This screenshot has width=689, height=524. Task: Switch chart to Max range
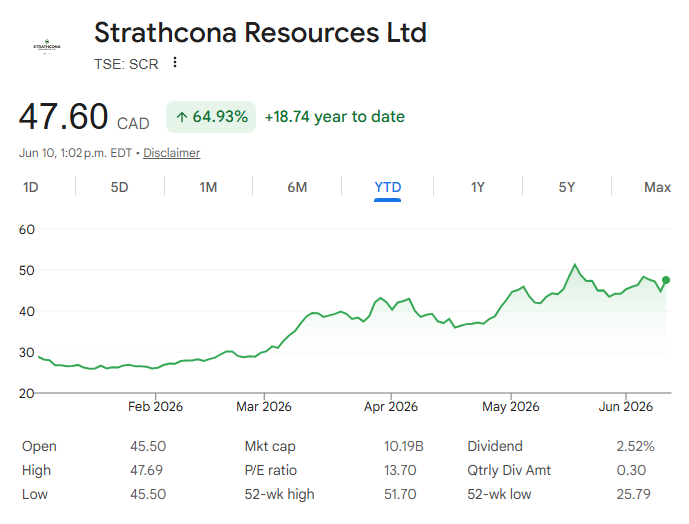click(657, 187)
